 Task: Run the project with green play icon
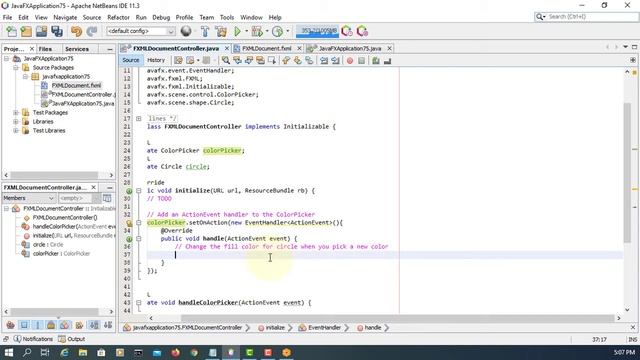237,31
